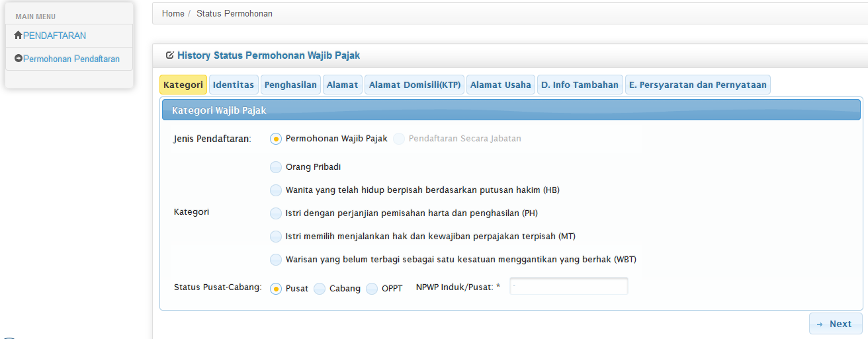Click the Kategori Wajib Pajak panel header
868x339 pixels.
tap(511, 110)
